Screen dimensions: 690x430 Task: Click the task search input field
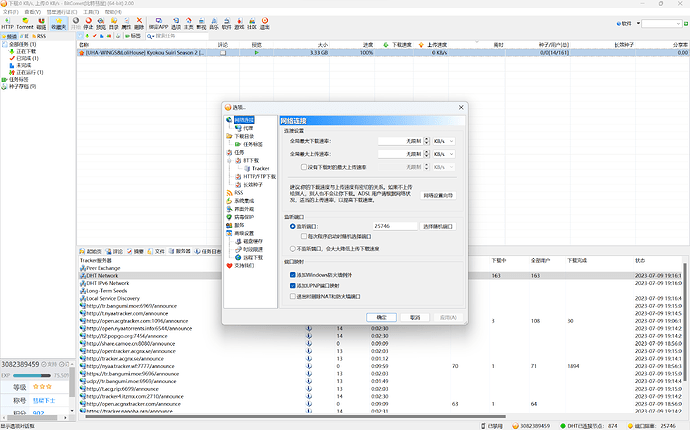(181, 36)
